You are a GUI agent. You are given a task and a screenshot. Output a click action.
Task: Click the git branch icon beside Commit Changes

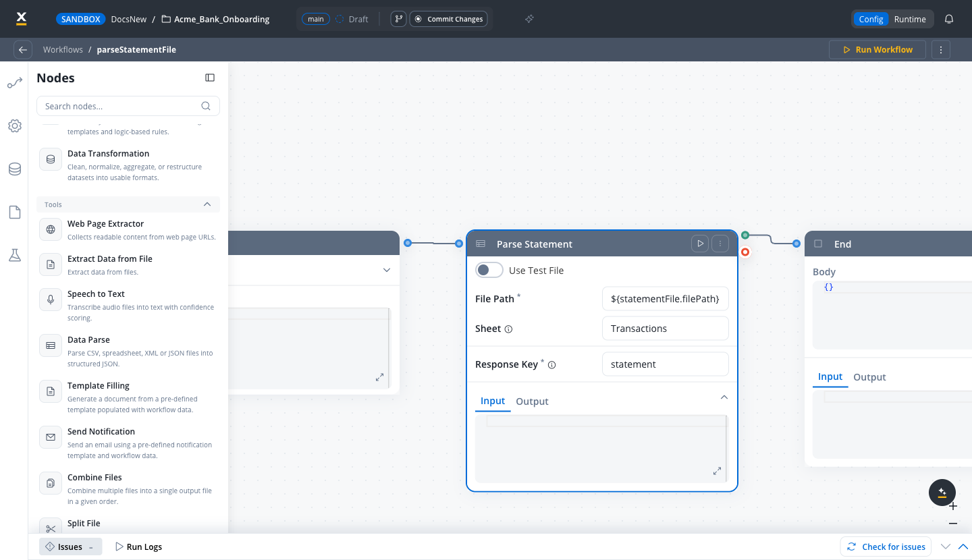click(398, 19)
